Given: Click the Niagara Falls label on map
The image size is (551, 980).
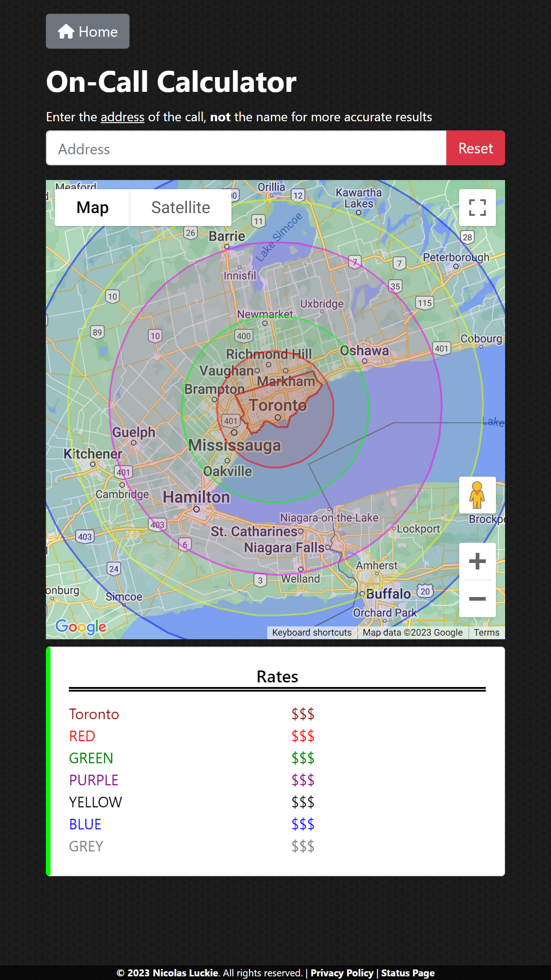Looking at the screenshot, I should tap(284, 547).
